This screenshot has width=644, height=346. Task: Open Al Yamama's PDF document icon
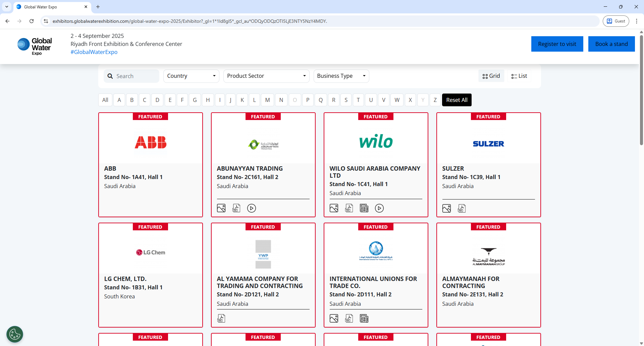point(221,318)
